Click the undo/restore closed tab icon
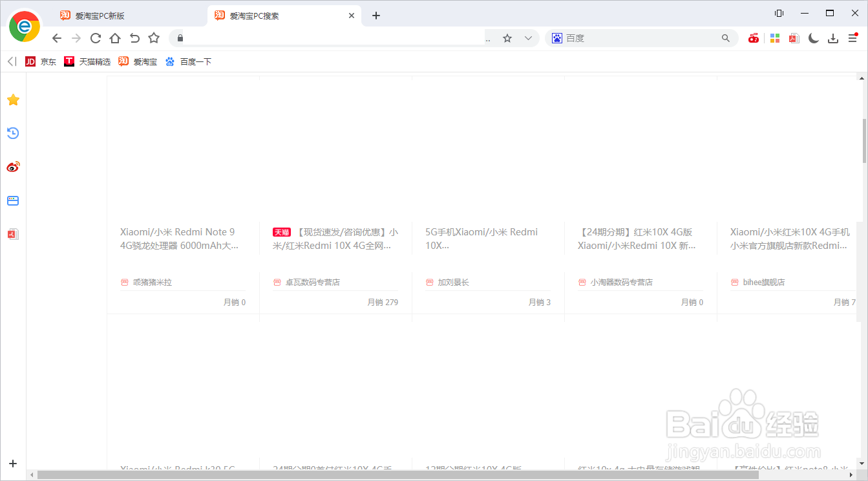The width and height of the screenshot is (868, 481). click(x=134, y=38)
